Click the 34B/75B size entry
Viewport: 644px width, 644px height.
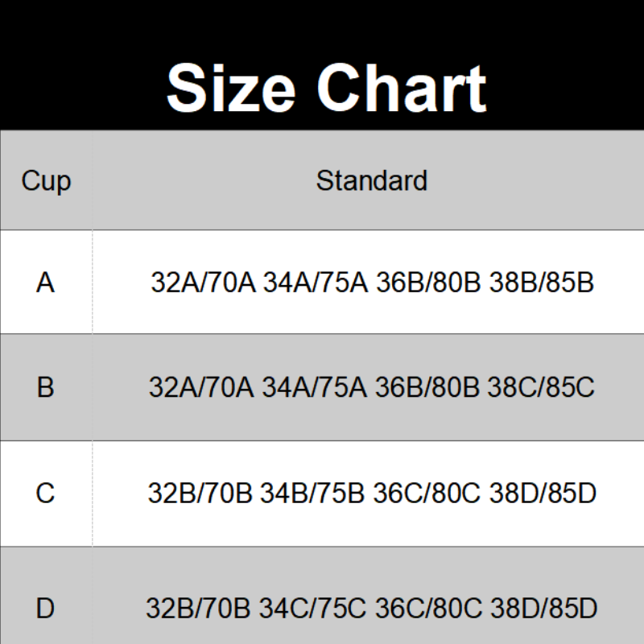(x=313, y=493)
